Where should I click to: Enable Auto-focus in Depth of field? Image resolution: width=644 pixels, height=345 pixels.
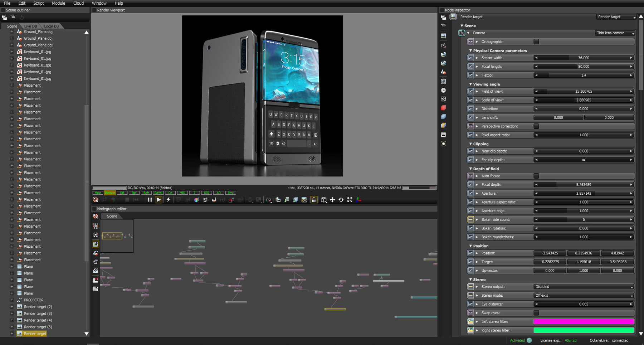536,176
